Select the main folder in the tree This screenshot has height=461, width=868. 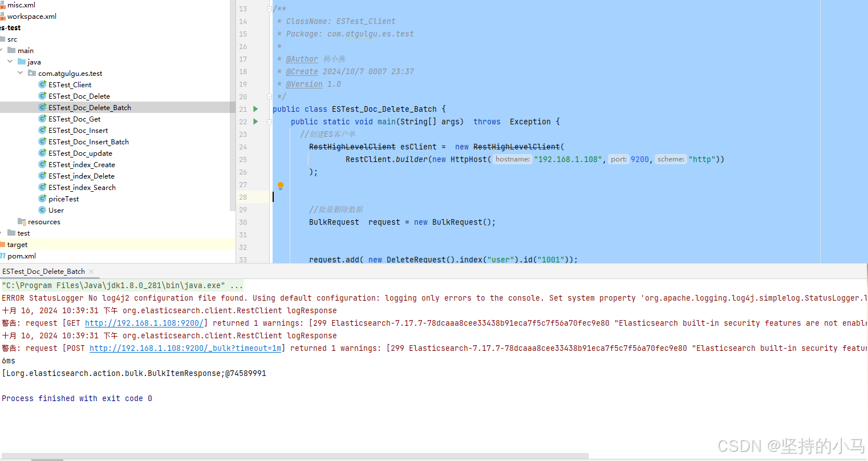tap(26, 50)
